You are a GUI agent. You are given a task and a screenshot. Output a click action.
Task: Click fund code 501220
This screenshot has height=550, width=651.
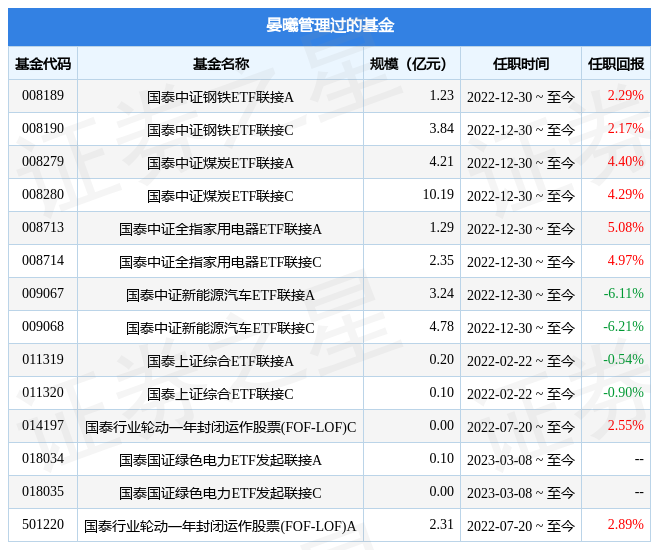point(43,525)
